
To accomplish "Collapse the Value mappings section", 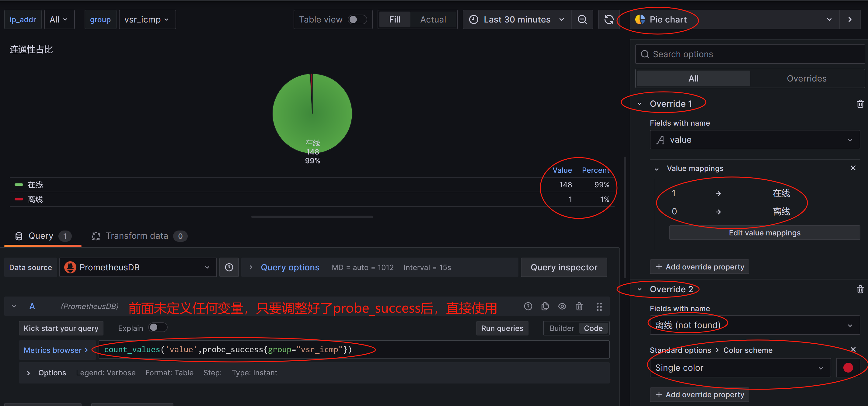I will coord(656,168).
